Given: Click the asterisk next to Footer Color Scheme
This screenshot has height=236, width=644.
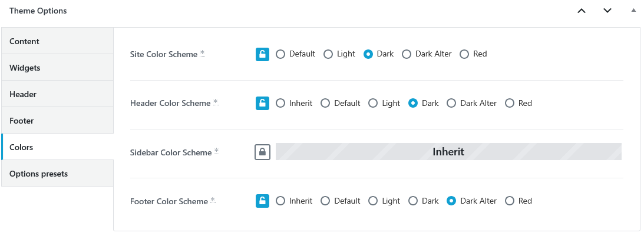Looking at the screenshot, I should point(213,200).
